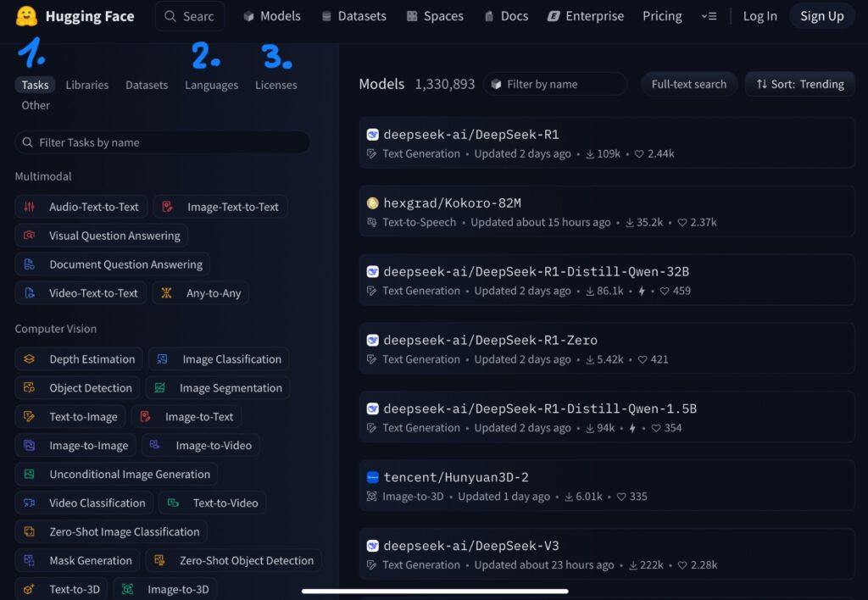This screenshot has height=600, width=868.
Task: Click the Image-to-3D filter icon
Action: [x=127, y=590]
